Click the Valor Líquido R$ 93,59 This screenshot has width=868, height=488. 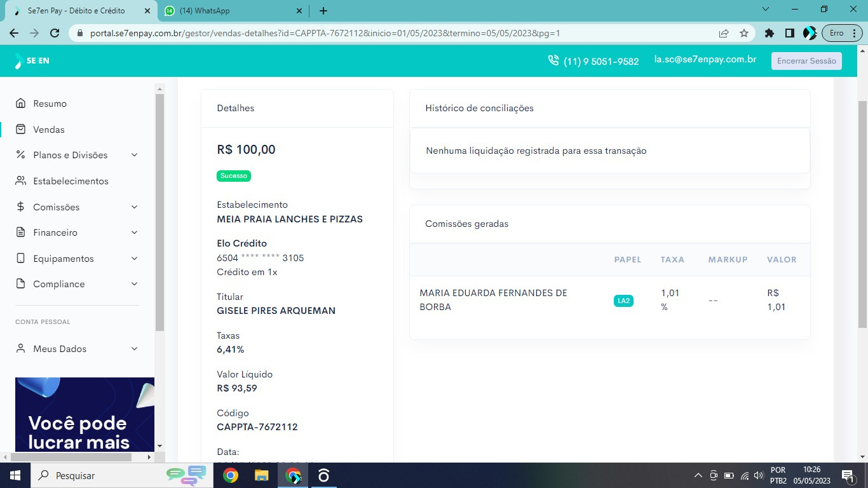tap(237, 388)
